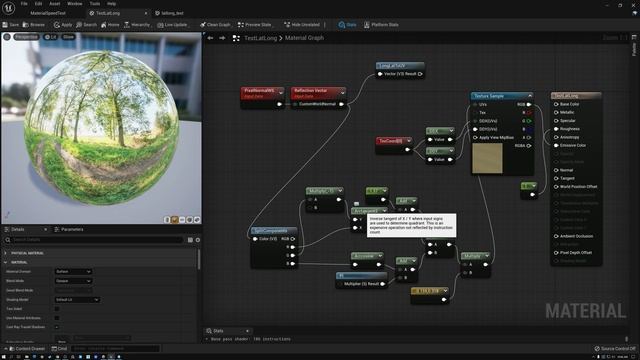
Task: Open the Shading Model dropdown
Action: (77, 300)
